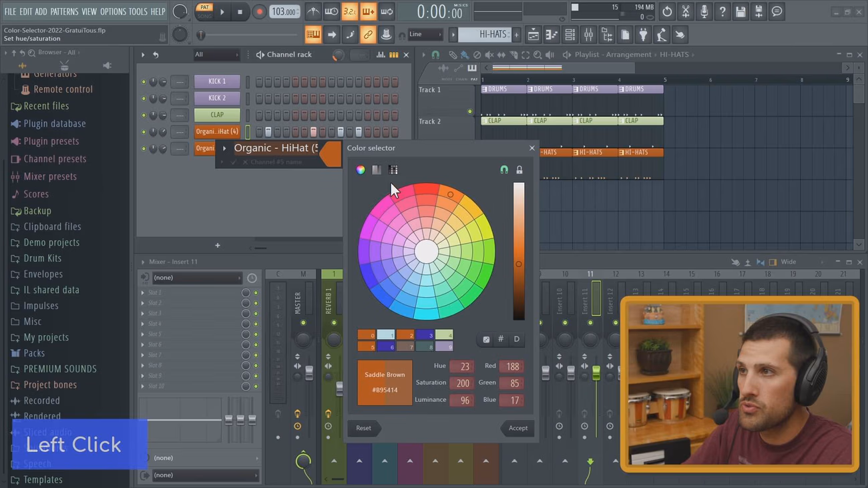Click the metronome icon in top toolbar
868x488 pixels.
click(x=312, y=11)
